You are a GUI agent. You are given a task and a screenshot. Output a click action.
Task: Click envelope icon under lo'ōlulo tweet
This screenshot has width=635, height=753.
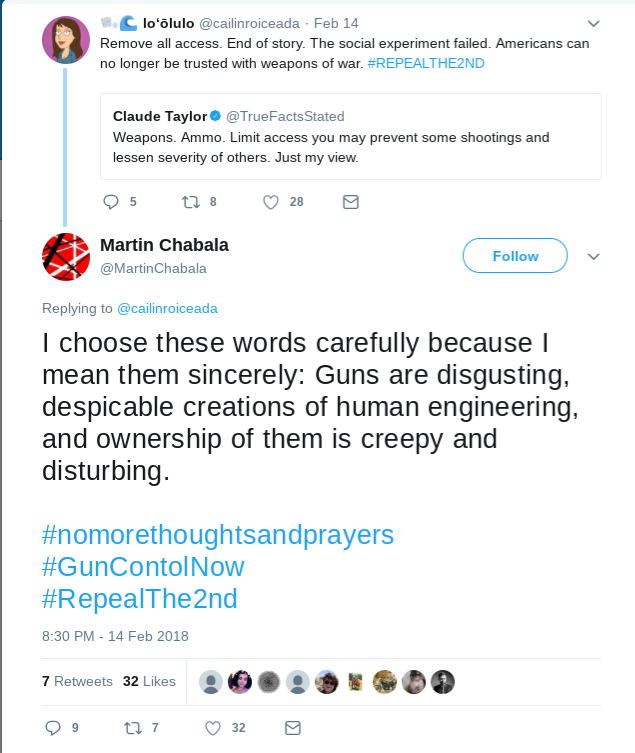pos(350,201)
